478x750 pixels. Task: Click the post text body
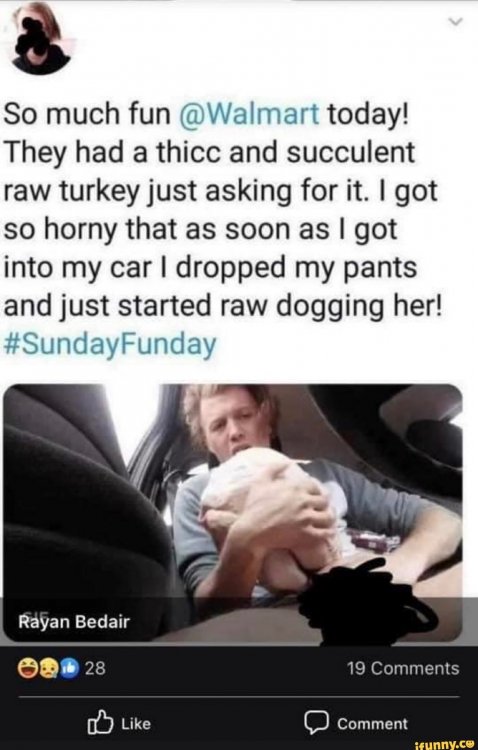tap(220, 230)
